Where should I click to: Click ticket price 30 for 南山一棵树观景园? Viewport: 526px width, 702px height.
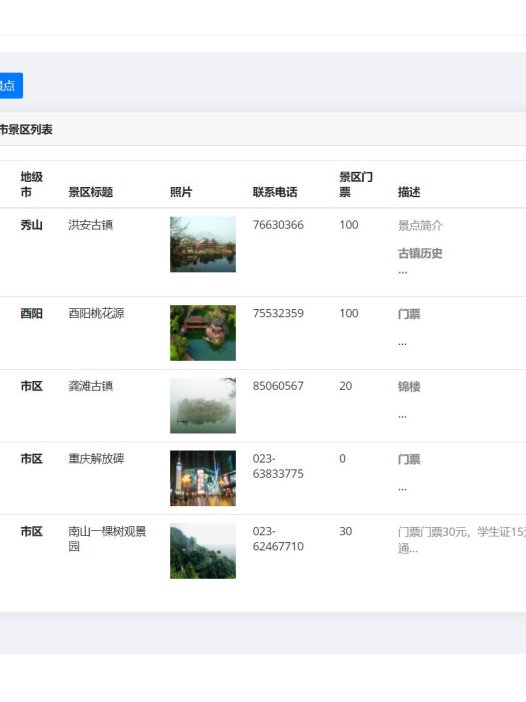(346, 531)
